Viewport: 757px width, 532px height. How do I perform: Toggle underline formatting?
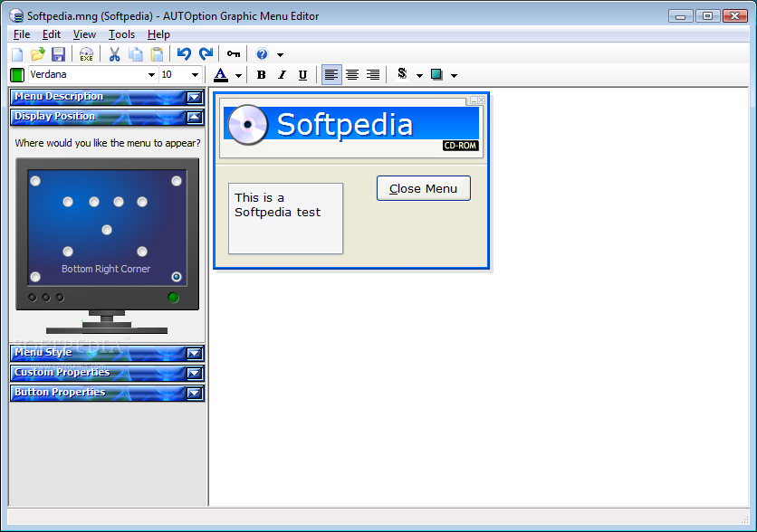click(x=302, y=75)
